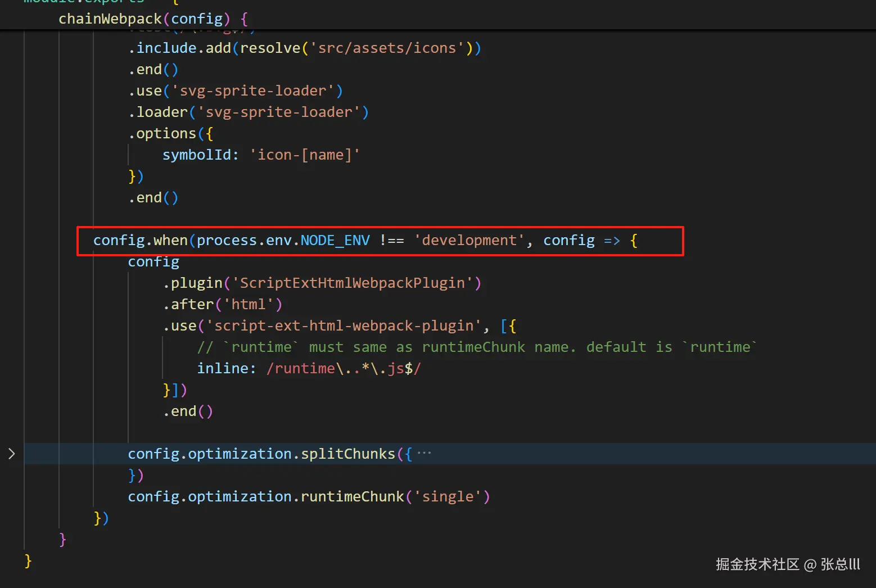Click the .loader('svg-sprite-loader') line
Viewport: 876px width, 588px height.
(x=249, y=112)
